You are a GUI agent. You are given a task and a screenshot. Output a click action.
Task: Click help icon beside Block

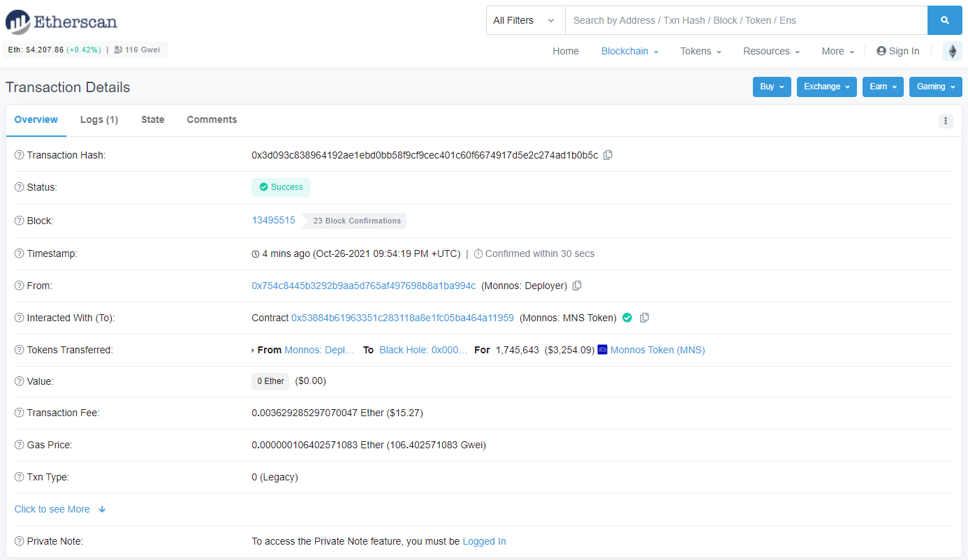[x=20, y=221]
